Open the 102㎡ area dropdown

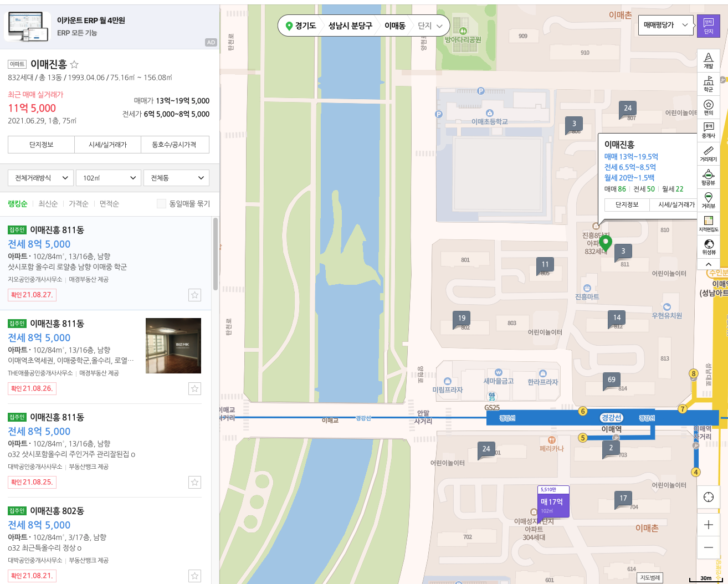(x=109, y=178)
